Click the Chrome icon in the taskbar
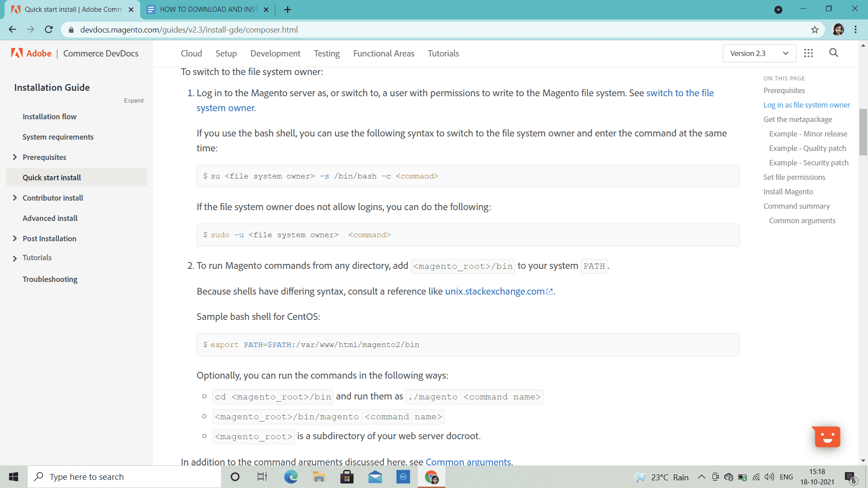 pyautogui.click(x=431, y=477)
